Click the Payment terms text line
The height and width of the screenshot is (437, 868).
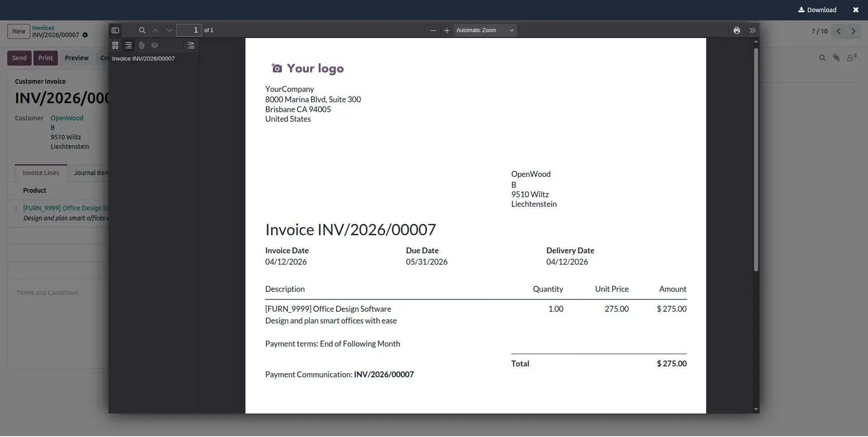tap(333, 344)
